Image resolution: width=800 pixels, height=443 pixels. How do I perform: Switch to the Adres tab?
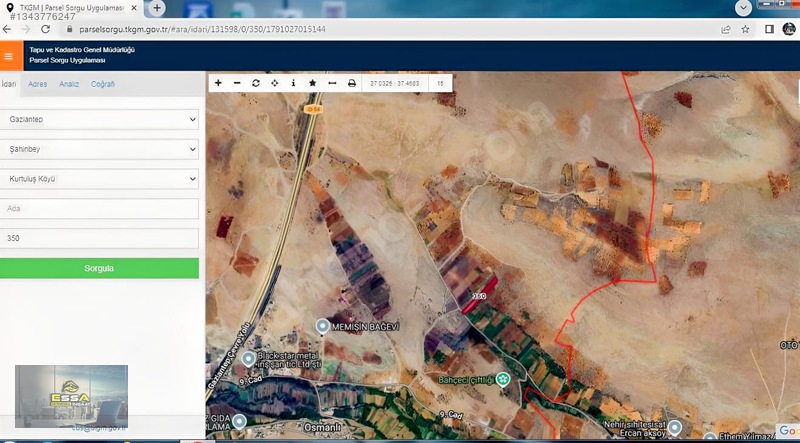coord(37,84)
